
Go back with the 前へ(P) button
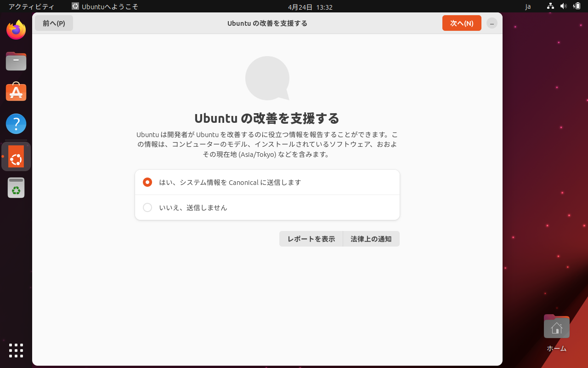(54, 23)
